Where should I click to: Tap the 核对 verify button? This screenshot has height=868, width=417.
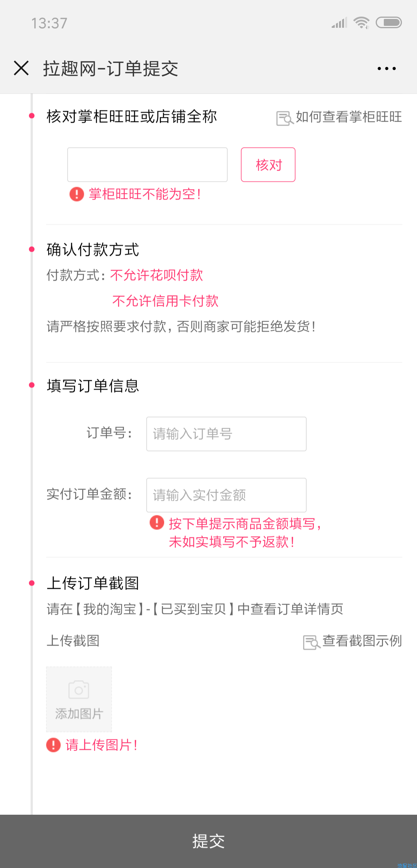[268, 164]
